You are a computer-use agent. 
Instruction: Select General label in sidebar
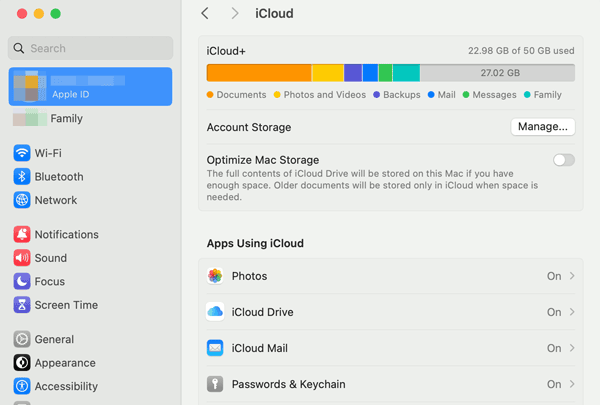click(54, 339)
